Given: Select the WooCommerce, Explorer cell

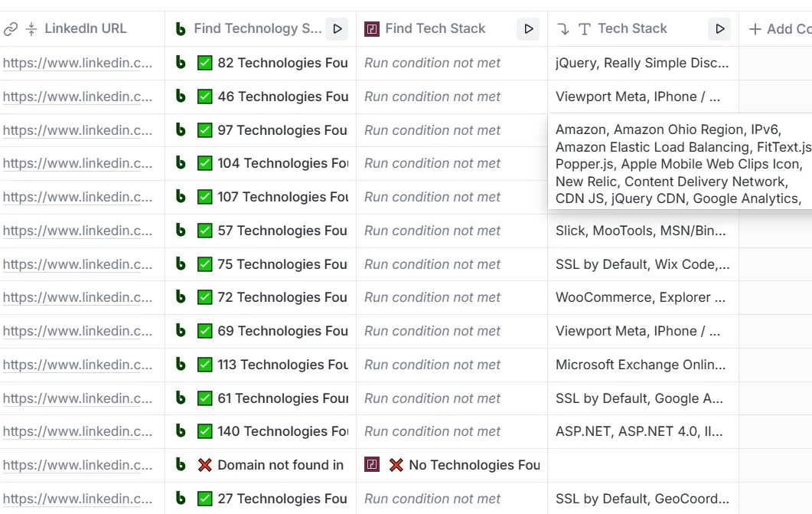Looking at the screenshot, I should pyautogui.click(x=643, y=297).
